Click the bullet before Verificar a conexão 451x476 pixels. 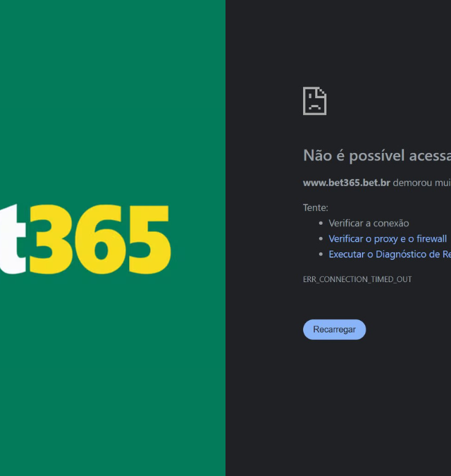coord(321,224)
